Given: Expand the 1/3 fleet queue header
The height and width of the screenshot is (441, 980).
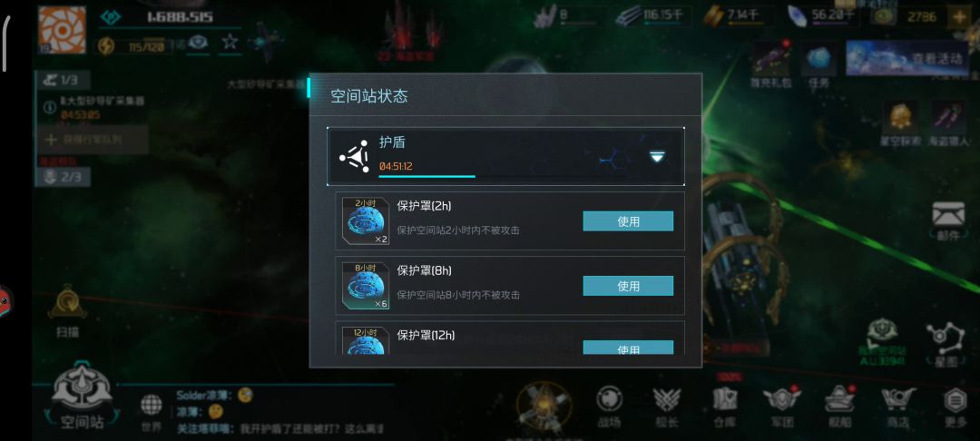Looking at the screenshot, I should (x=62, y=80).
